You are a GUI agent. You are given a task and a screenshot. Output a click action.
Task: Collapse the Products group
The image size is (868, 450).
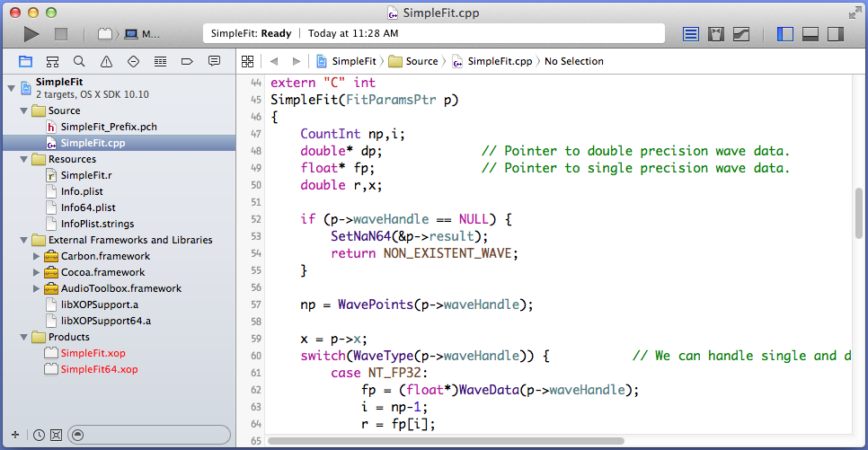click(x=23, y=337)
